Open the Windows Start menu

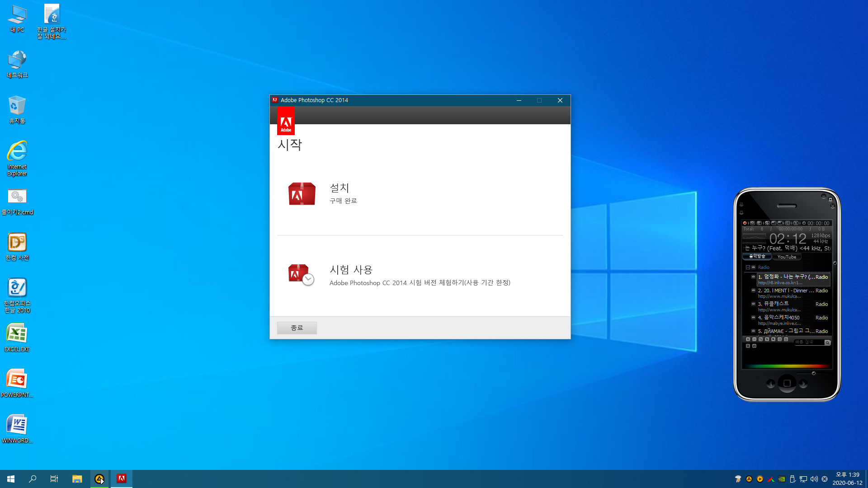(x=11, y=479)
